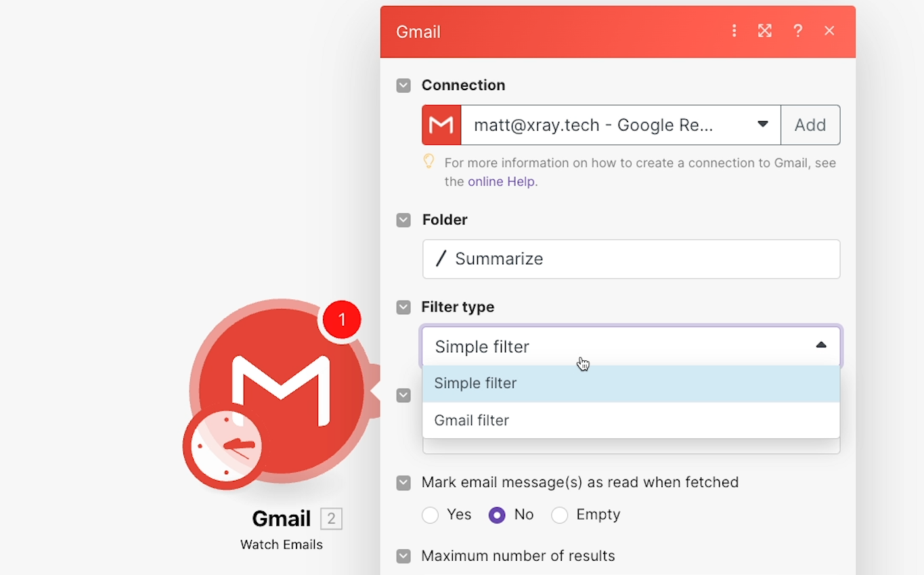Click the module number 2 box
Viewport: 924px width, 575px height.
pos(331,519)
